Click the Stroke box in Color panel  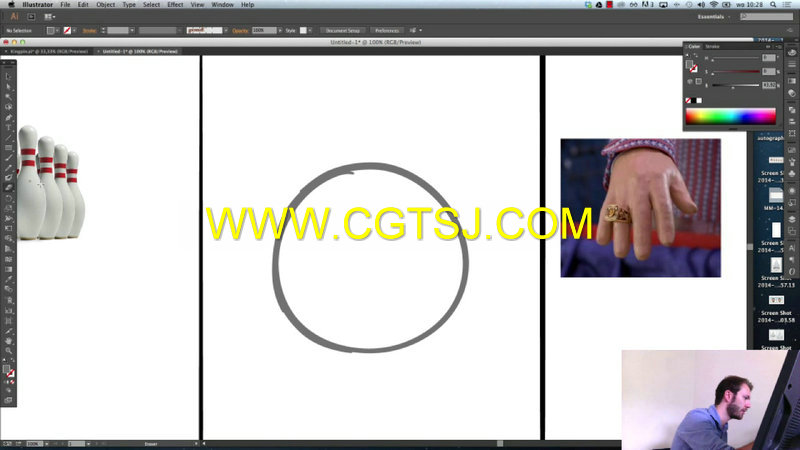pos(694,69)
